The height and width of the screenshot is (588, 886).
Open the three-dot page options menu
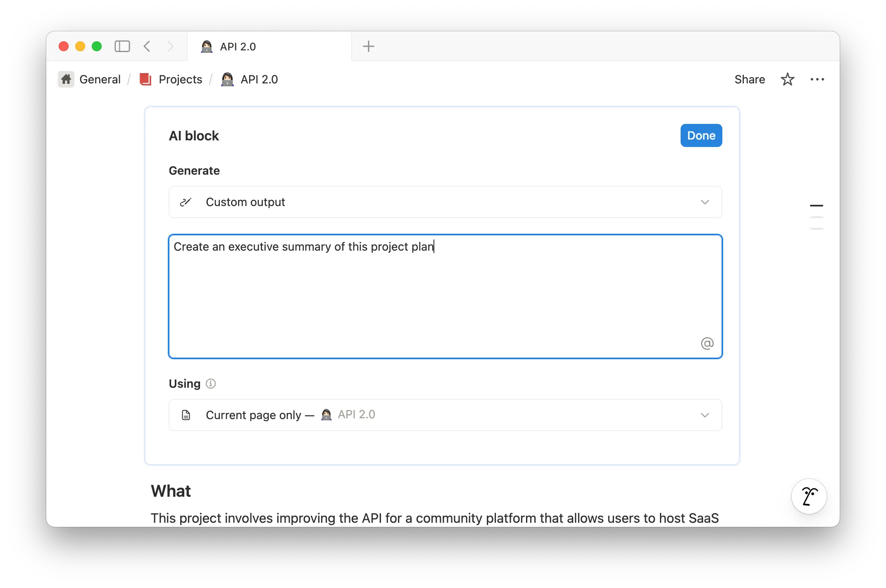[817, 79]
